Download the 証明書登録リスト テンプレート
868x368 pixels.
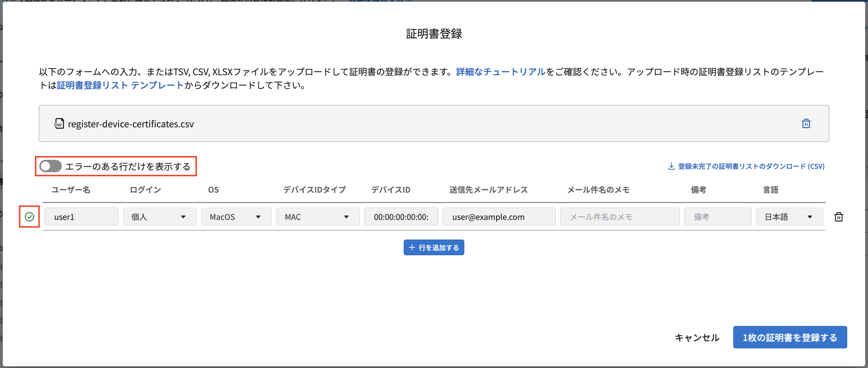coord(120,85)
